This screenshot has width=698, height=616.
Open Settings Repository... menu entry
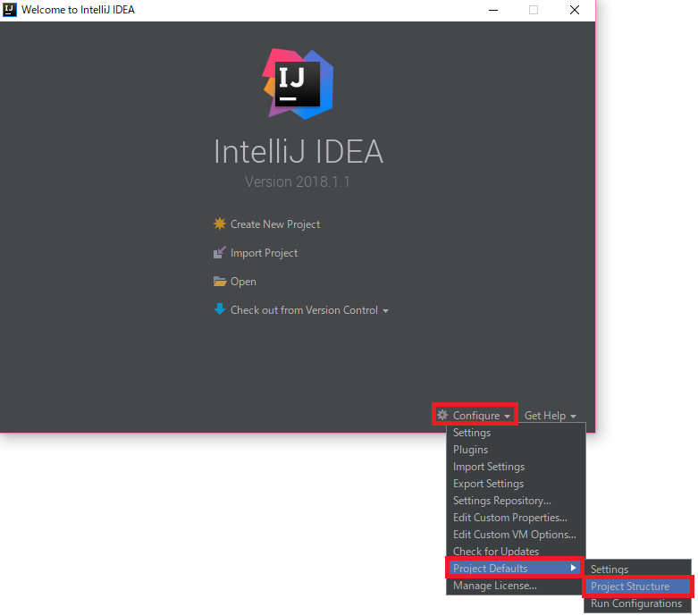pyautogui.click(x=516, y=500)
